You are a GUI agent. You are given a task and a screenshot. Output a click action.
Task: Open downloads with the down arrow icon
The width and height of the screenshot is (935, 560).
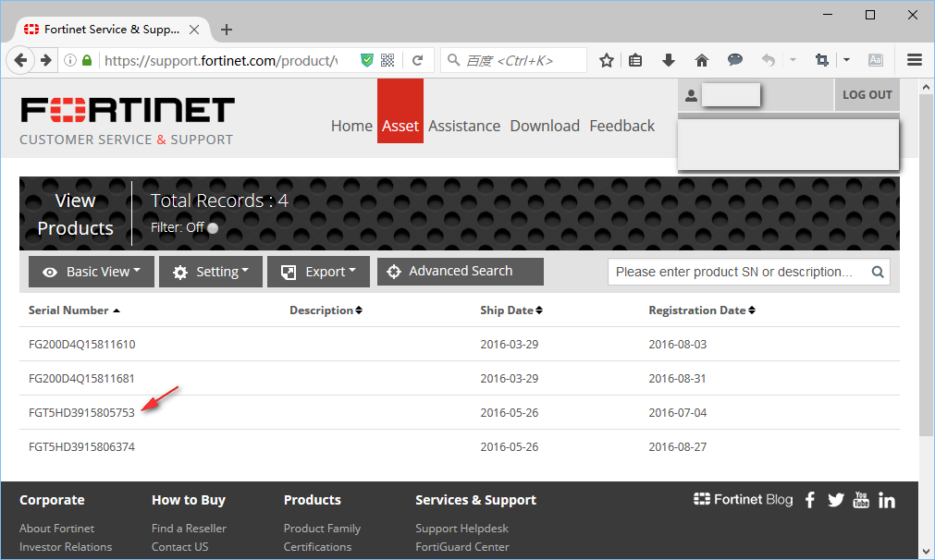pyautogui.click(x=669, y=60)
